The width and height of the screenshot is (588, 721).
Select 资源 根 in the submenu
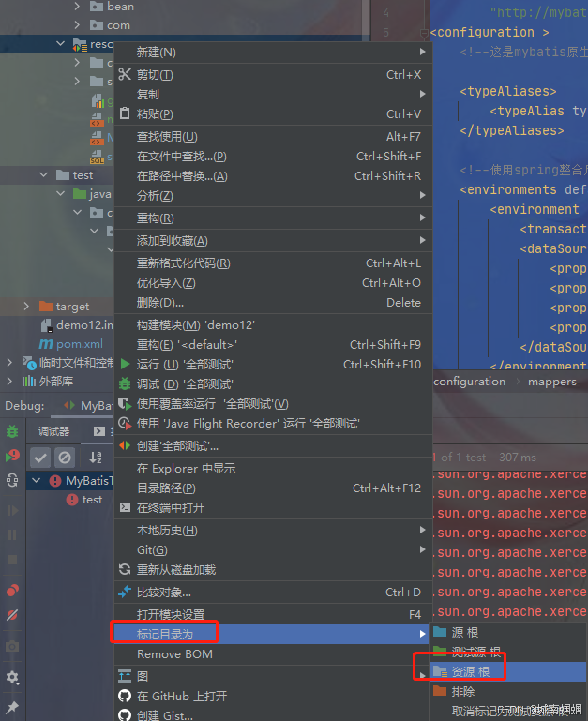(x=508, y=671)
